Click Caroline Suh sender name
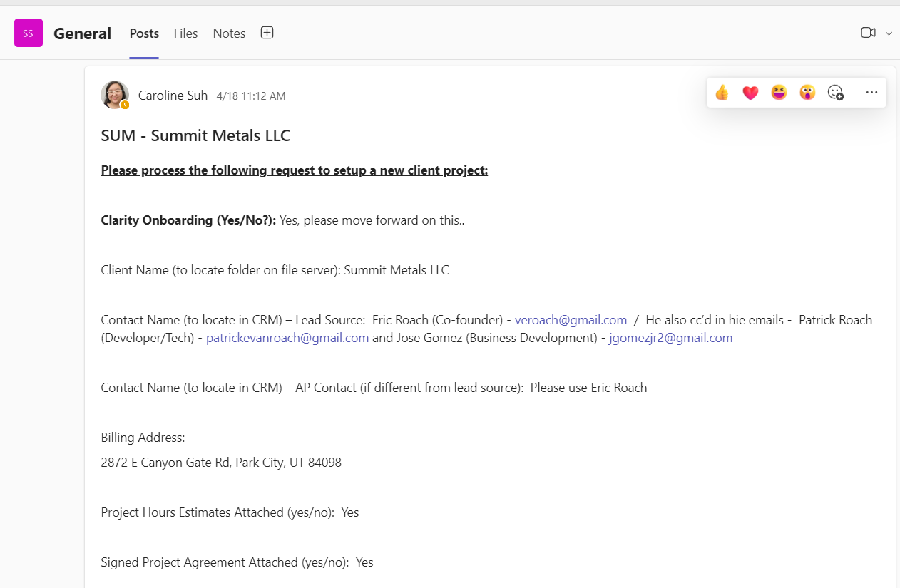 (x=173, y=96)
